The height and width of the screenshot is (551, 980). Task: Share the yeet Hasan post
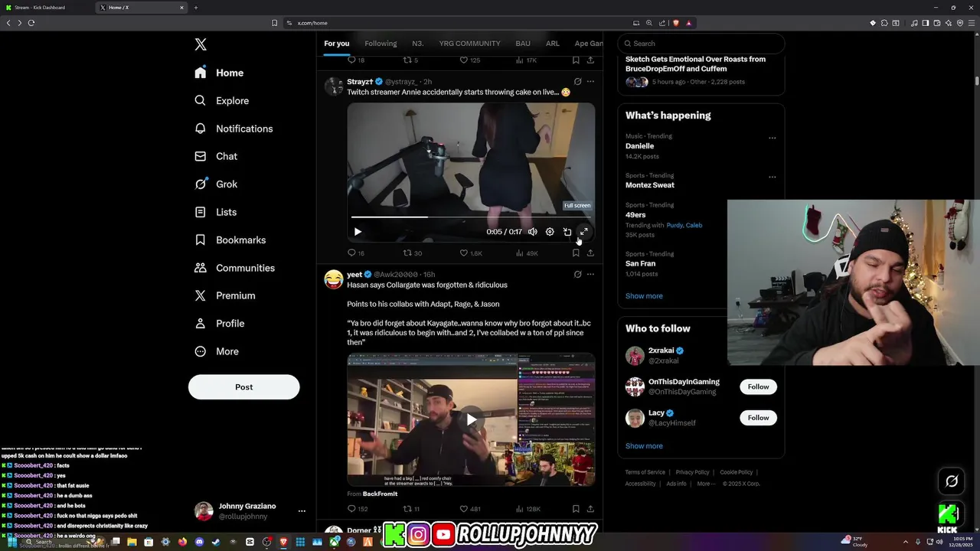click(590, 509)
